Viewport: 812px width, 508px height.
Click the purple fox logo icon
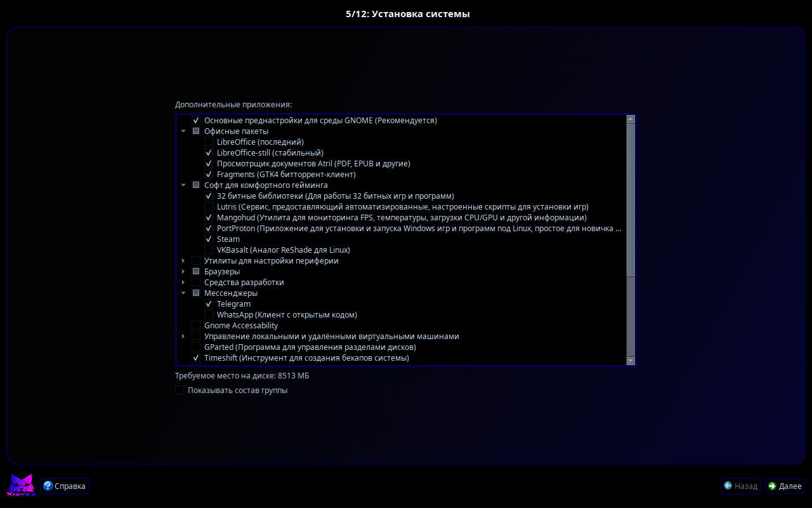21,486
